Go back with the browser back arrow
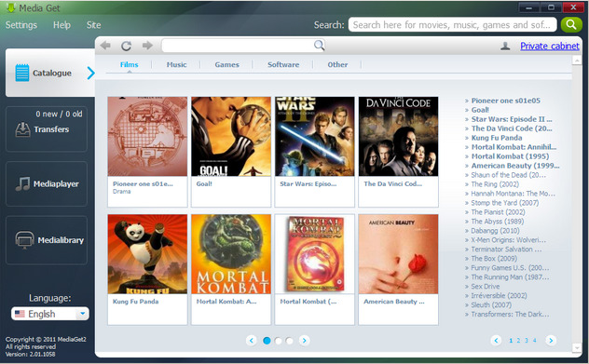This screenshot has width=589, height=364. 105,46
